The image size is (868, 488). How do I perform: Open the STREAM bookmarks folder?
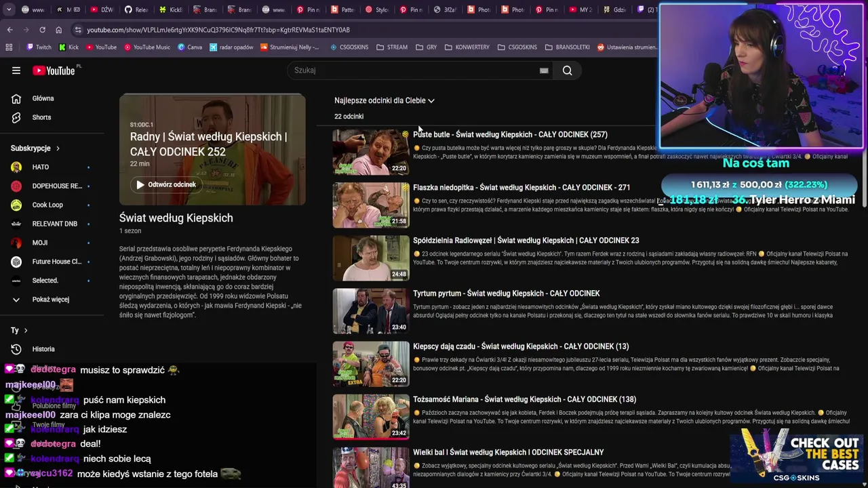[392, 47]
